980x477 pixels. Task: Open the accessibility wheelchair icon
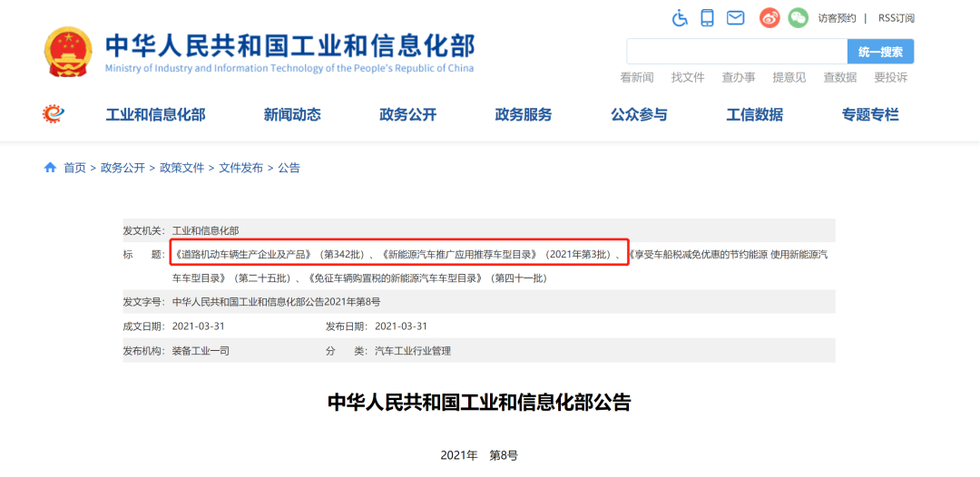pyautogui.click(x=680, y=17)
